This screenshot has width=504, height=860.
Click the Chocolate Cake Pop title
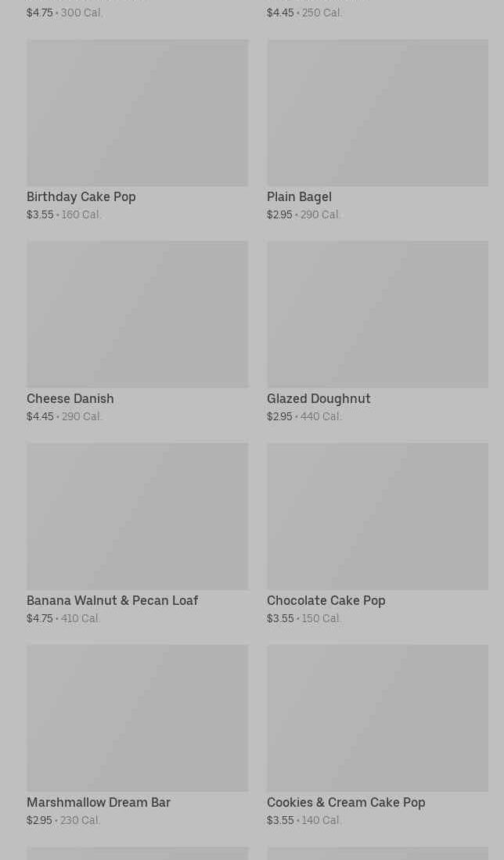(x=326, y=600)
